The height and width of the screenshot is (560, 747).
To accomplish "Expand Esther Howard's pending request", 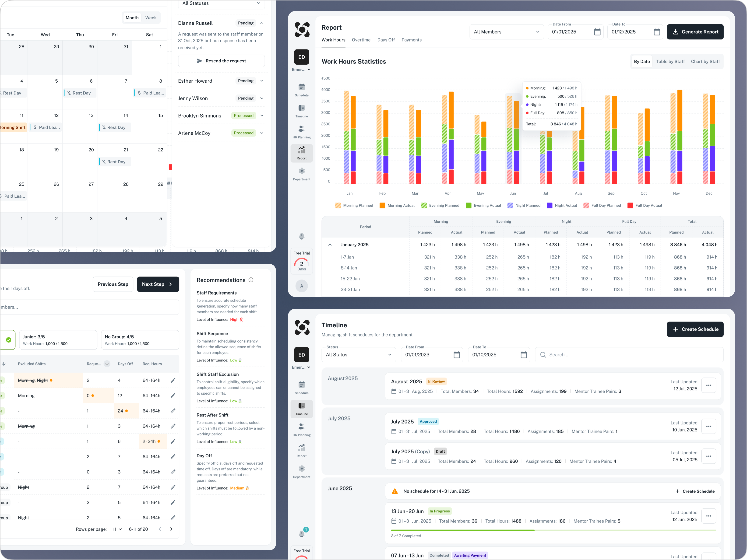I will point(262,81).
